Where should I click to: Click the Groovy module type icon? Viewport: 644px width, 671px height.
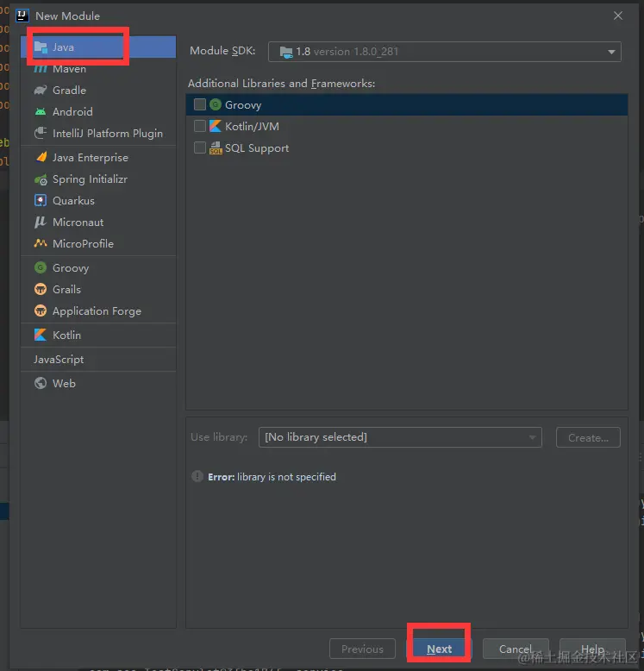click(x=41, y=268)
